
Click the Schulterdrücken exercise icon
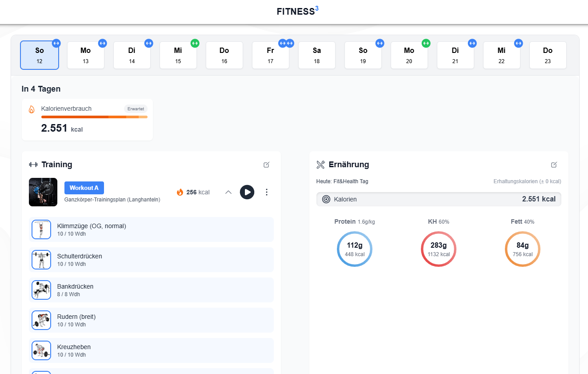pos(41,260)
